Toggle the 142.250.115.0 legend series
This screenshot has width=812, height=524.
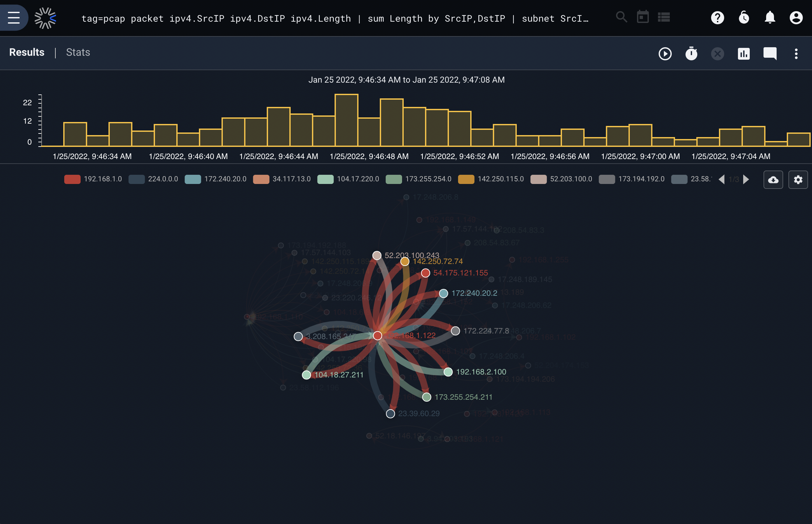pos(491,179)
